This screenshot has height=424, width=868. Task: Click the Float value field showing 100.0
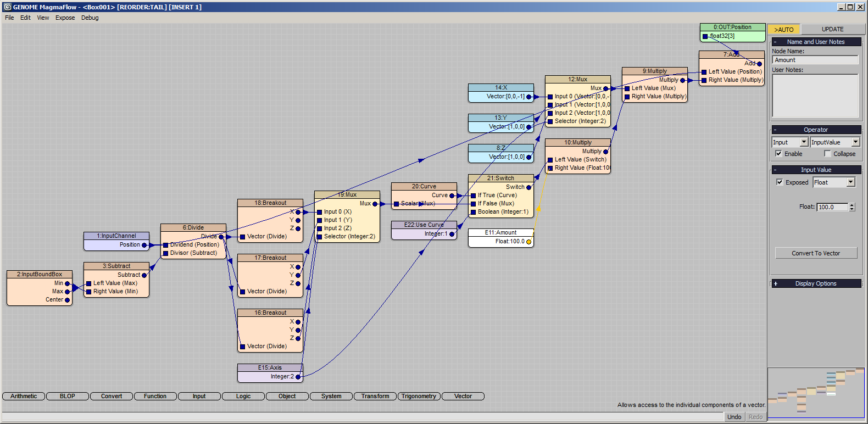coord(833,207)
